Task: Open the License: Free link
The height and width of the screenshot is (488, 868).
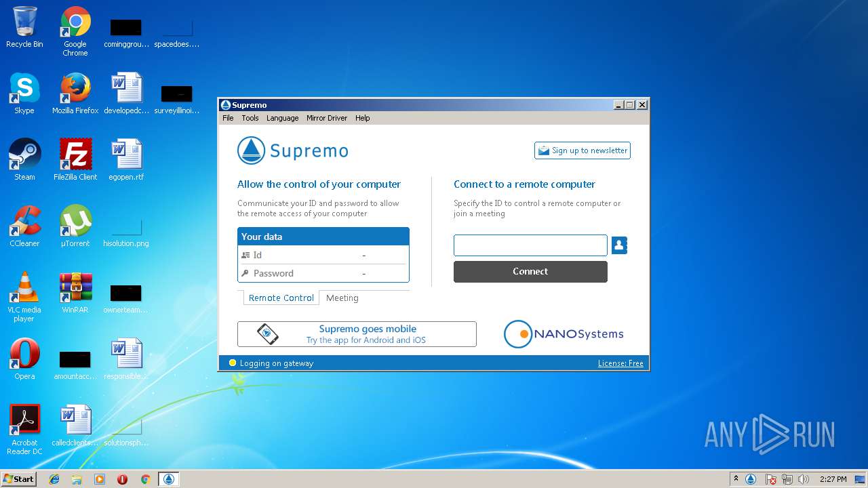Action: click(x=620, y=363)
